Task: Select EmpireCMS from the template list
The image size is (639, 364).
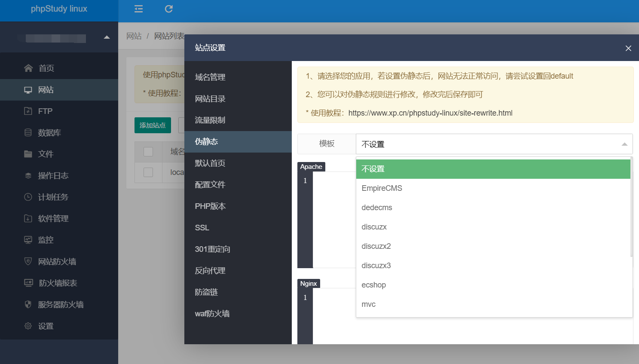Action: tap(382, 188)
